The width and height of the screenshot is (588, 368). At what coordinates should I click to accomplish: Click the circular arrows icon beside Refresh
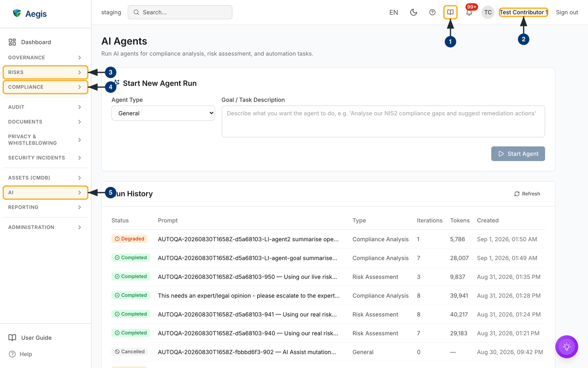pos(517,194)
